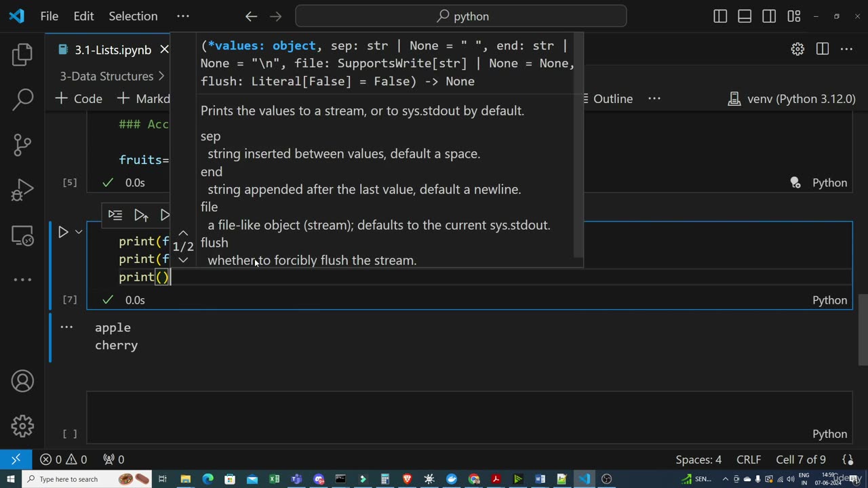Open the Source Control view
Screen dimensions: 868x488
click(22, 144)
